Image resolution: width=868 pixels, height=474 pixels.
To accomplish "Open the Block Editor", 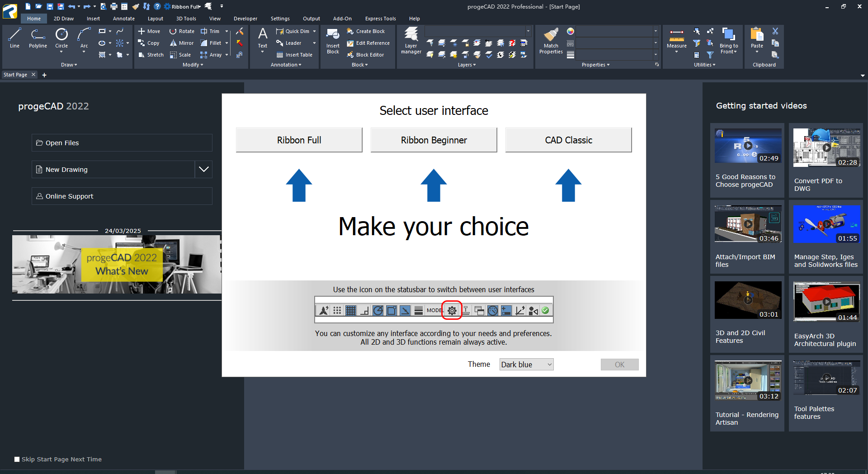I will pyautogui.click(x=365, y=55).
